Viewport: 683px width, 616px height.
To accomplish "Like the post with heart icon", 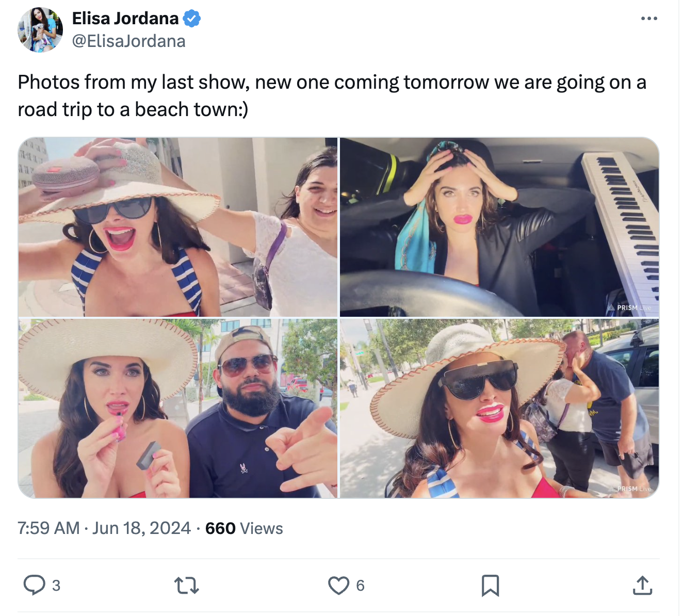I will pyautogui.click(x=338, y=586).
